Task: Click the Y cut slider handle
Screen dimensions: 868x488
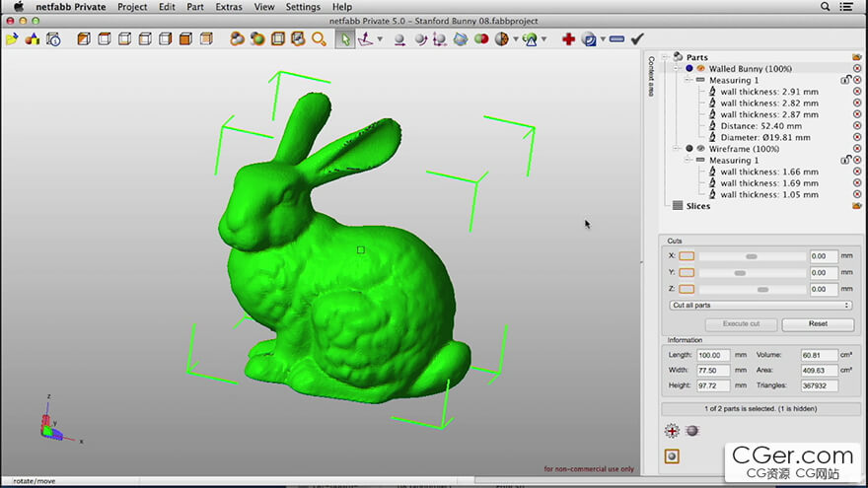Action: click(x=740, y=273)
